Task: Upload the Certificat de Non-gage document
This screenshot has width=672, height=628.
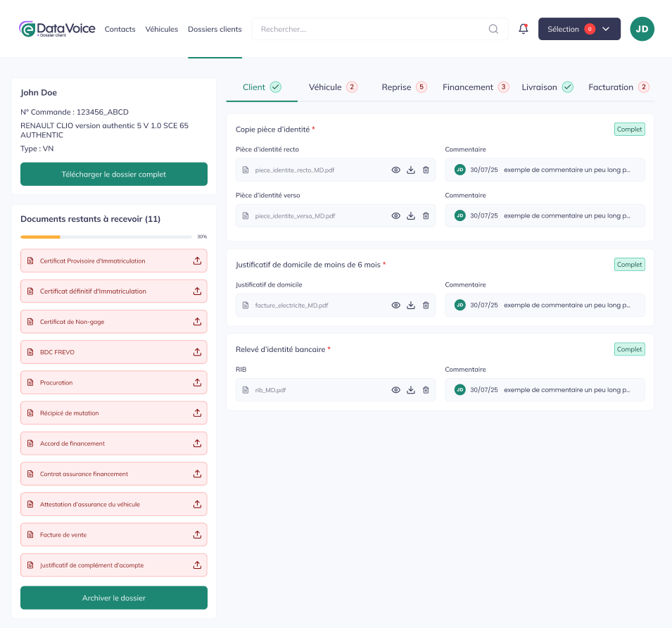Action: coord(197,322)
